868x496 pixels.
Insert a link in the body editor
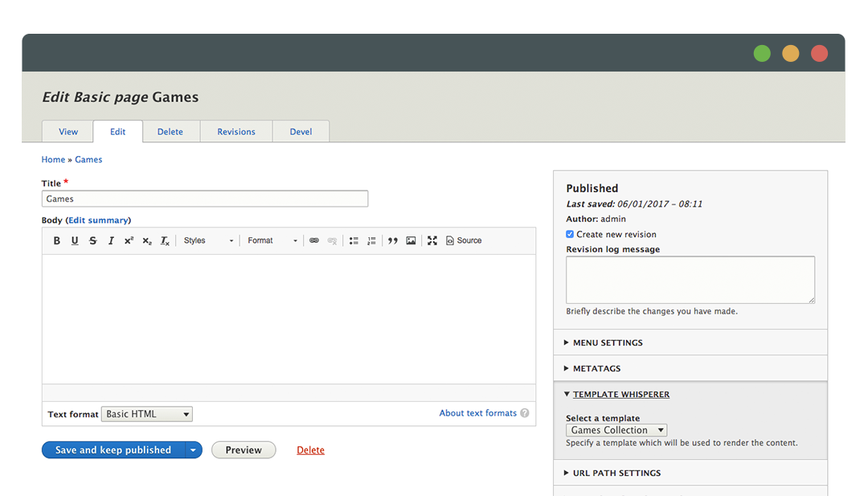click(x=314, y=240)
